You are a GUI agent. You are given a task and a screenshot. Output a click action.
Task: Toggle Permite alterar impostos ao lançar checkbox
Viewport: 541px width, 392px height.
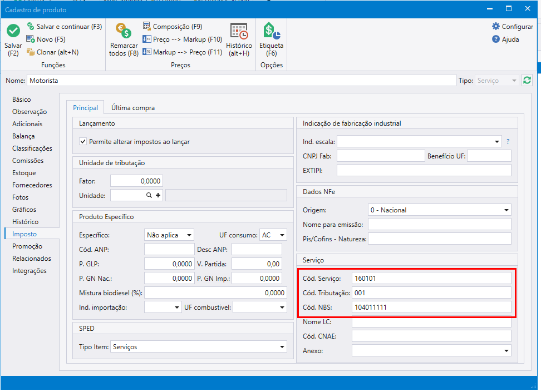[83, 142]
